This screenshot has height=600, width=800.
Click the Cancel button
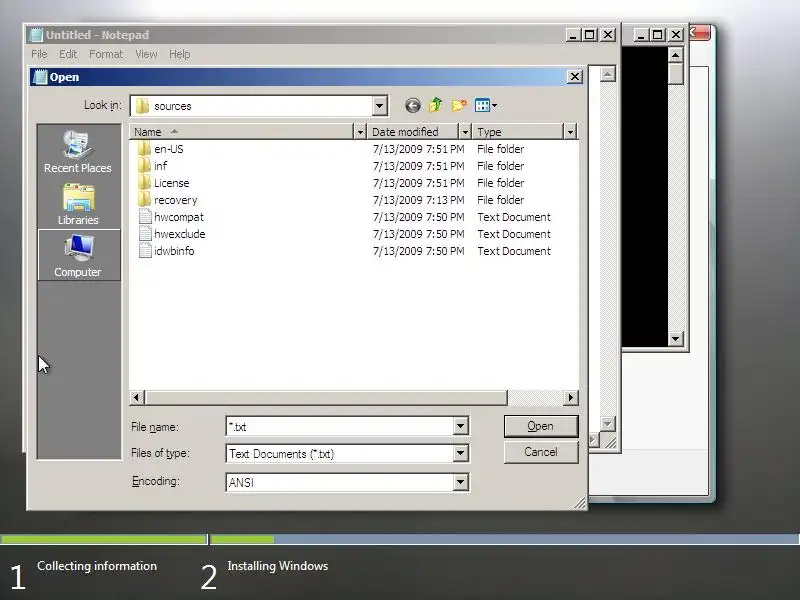coord(541,452)
